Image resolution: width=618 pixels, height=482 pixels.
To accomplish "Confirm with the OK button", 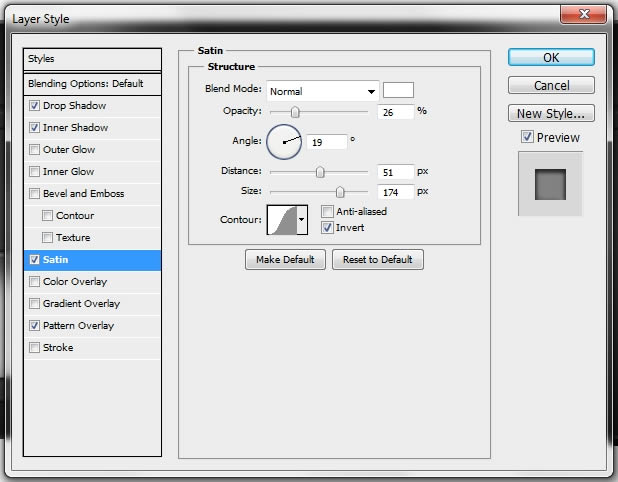I will click(x=551, y=58).
